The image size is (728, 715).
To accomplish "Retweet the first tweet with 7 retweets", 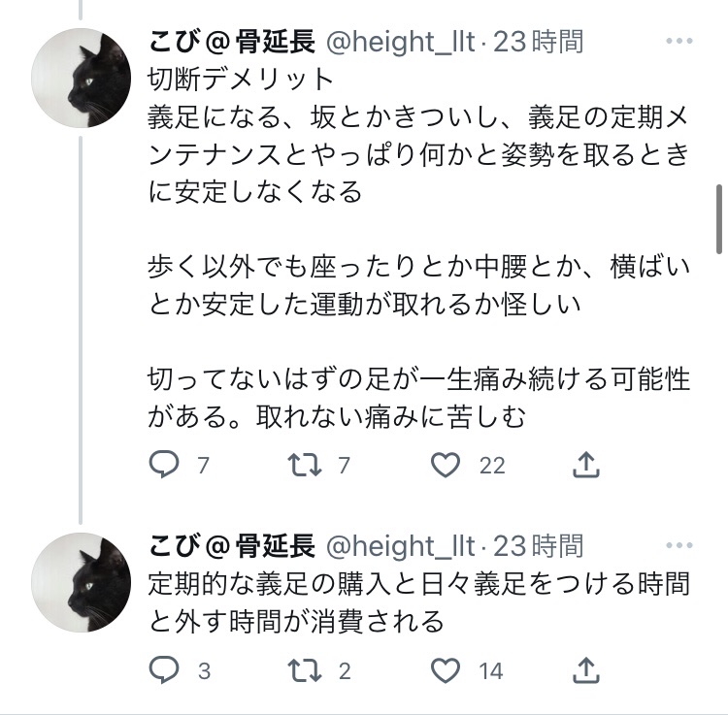I will click(305, 465).
